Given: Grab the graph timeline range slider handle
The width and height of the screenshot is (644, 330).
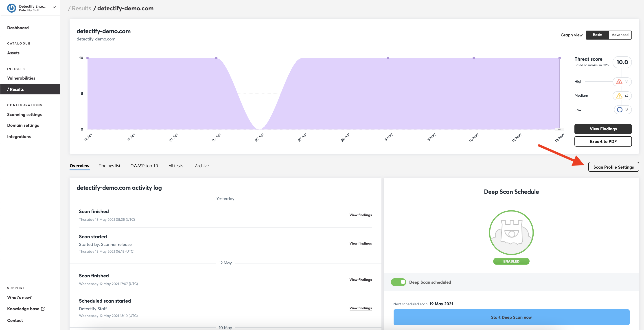Looking at the screenshot, I should (x=559, y=129).
